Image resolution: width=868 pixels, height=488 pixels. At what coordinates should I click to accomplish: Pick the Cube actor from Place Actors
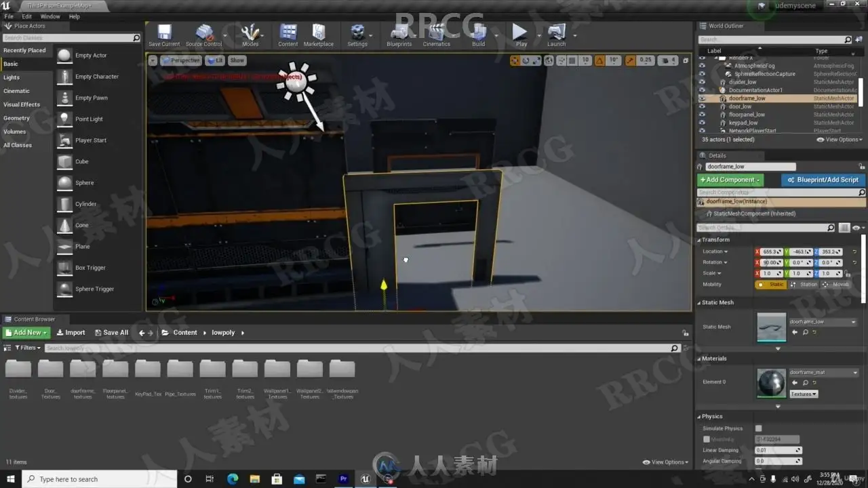pyautogui.click(x=64, y=162)
